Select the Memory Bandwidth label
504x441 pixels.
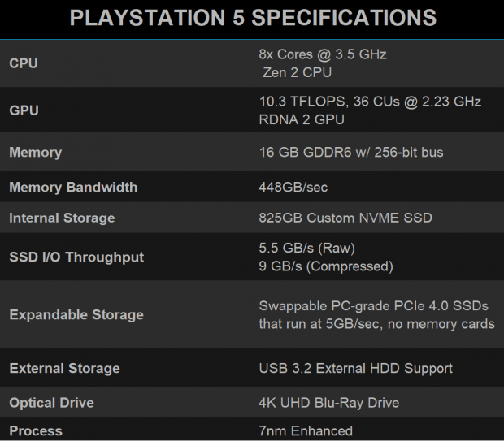tap(73, 187)
